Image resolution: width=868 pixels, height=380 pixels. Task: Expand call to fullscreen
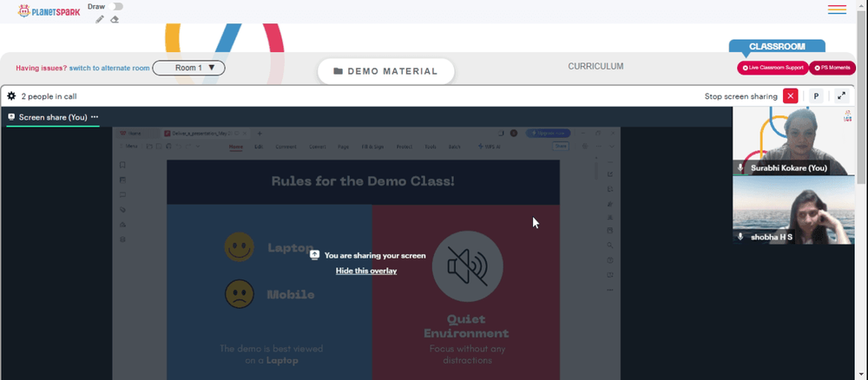(x=841, y=96)
